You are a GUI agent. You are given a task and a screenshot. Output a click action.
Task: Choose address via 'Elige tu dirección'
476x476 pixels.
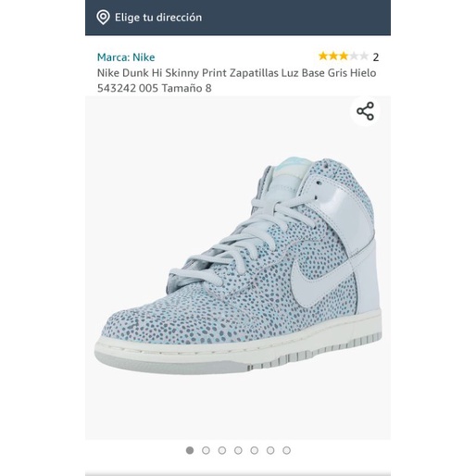tap(158, 18)
